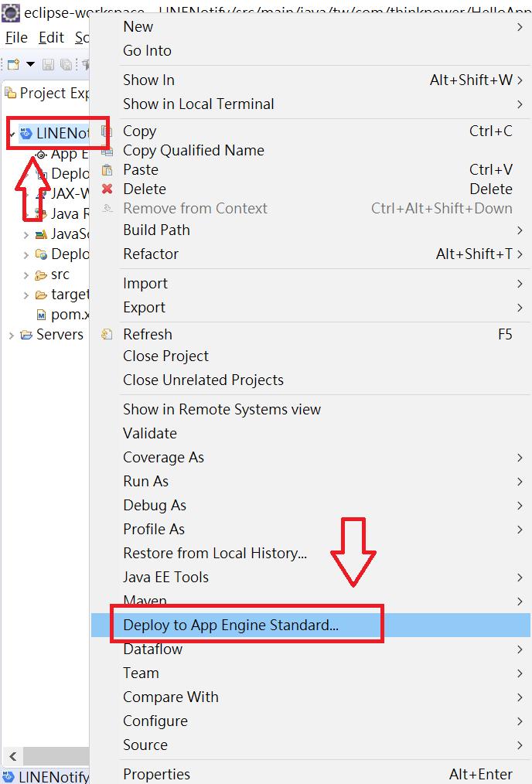Viewport: 532px width, 784px height.
Task: Expand the target folder
Action: coord(26,295)
